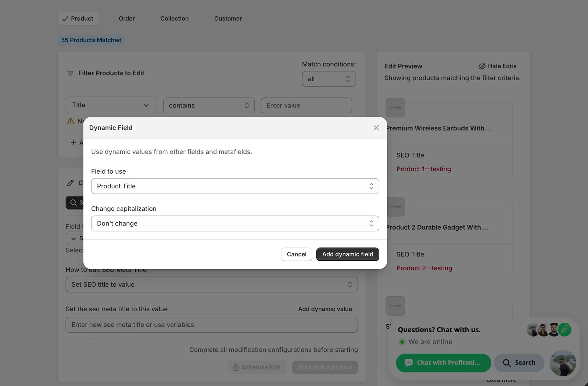This screenshot has height=386, width=588.
Task: Click the third product's No image thumbnail
Action: [395, 306]
